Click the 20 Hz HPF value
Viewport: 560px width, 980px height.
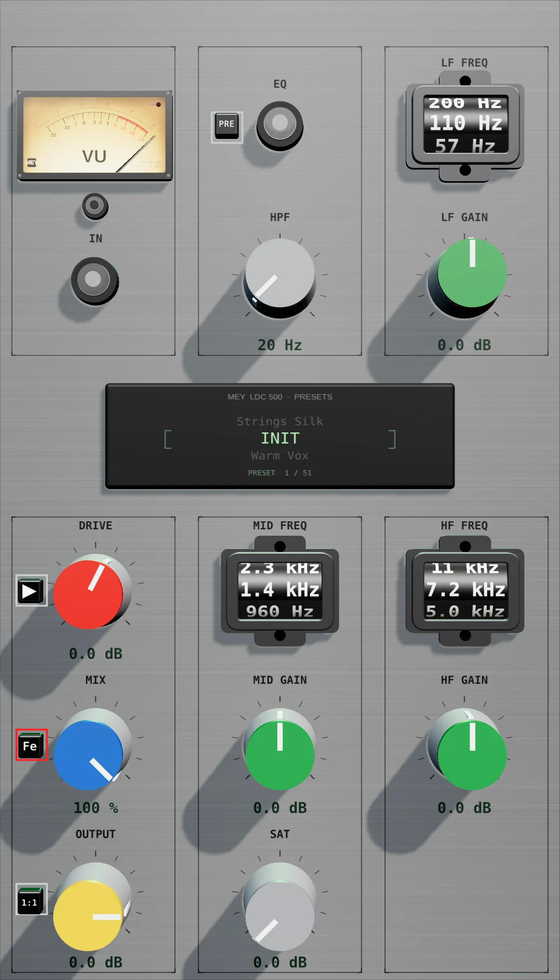pyautogui.click(x=280, y=345)
